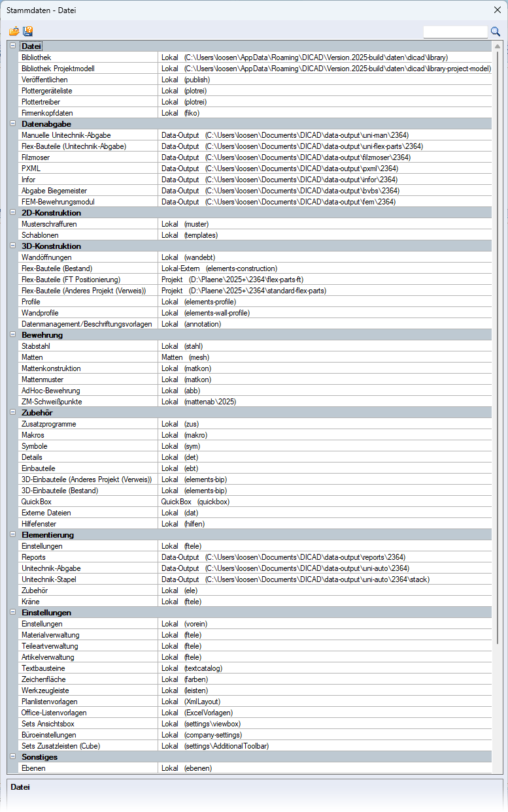The image size is (508, 812).
Task: Select the Plottertreiber row
Action: [x=255, y=102]
